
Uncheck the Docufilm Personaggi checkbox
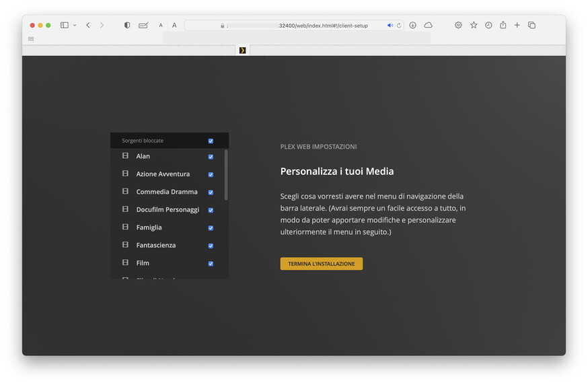point(211,210)
